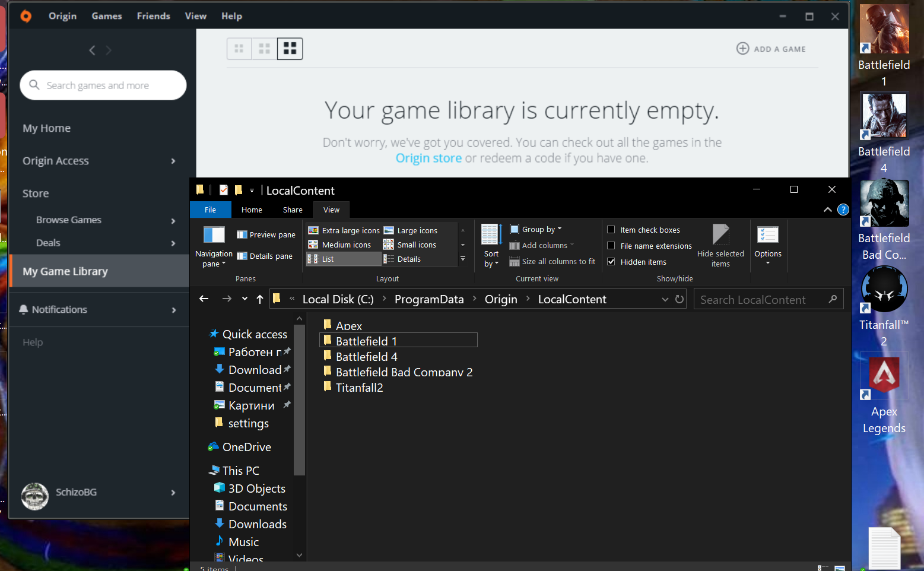This screenshot has height=571, width=924.
Task: Open Battlefield 4 desktop shortcut
Action: 884,132
